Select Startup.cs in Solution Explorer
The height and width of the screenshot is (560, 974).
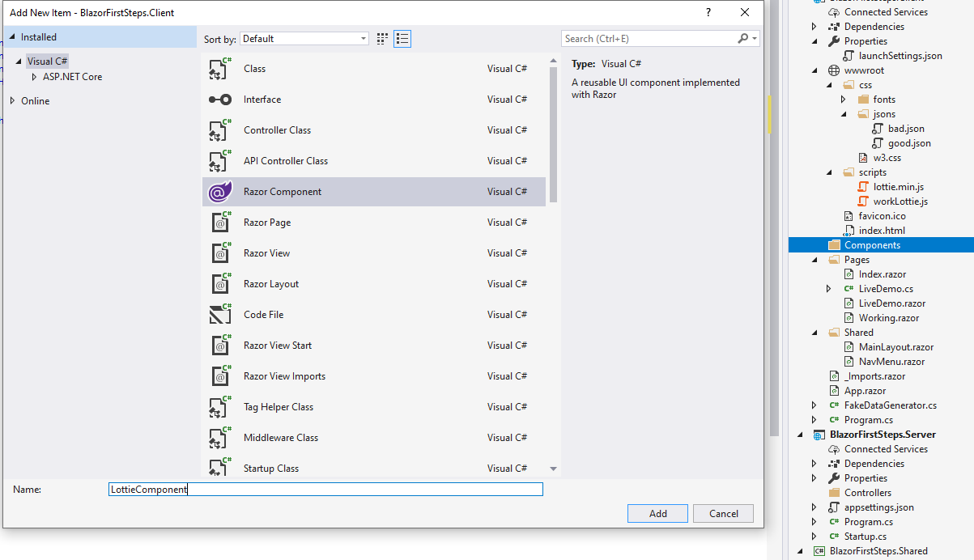click(x=866, y=537)
